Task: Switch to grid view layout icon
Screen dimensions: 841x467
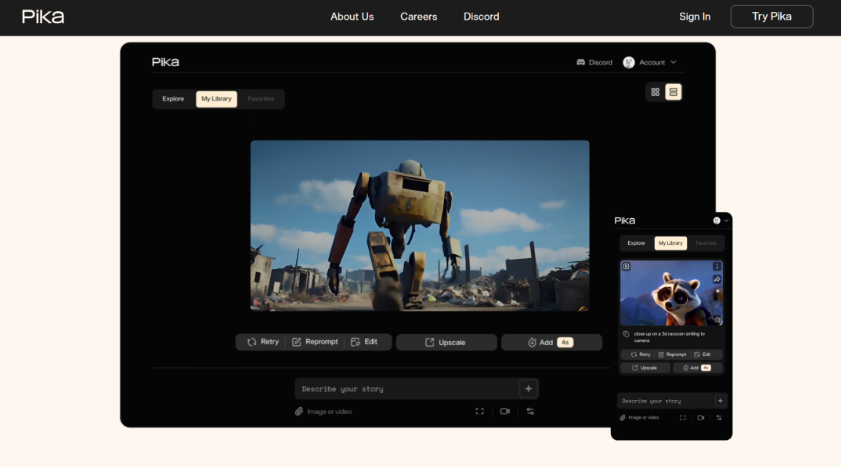Action: (655, 92)
